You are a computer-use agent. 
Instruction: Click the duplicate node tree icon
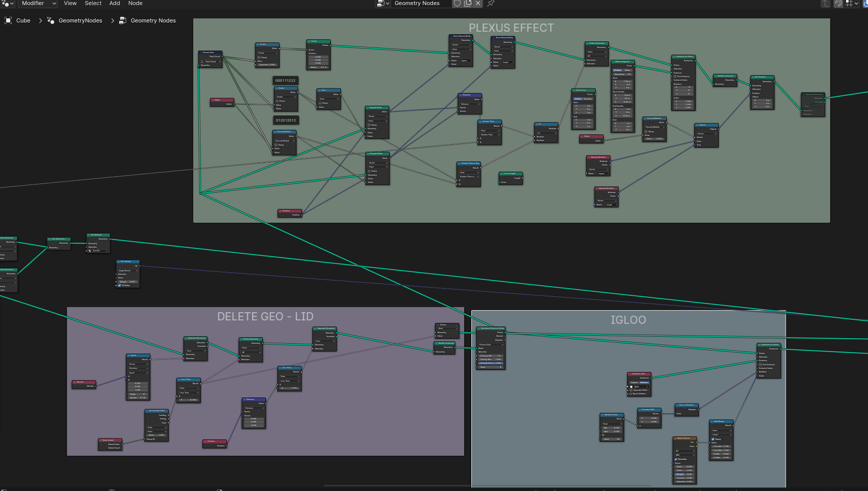click(468, 4)
